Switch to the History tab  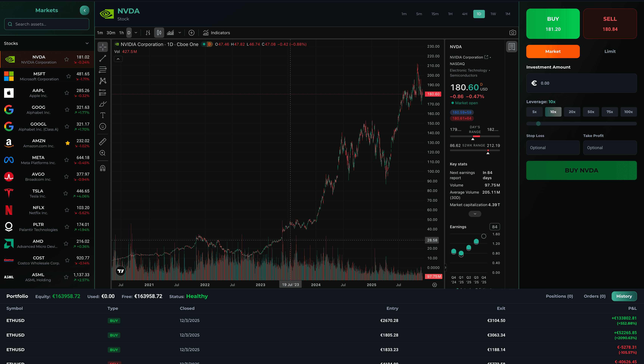[624, 296]
